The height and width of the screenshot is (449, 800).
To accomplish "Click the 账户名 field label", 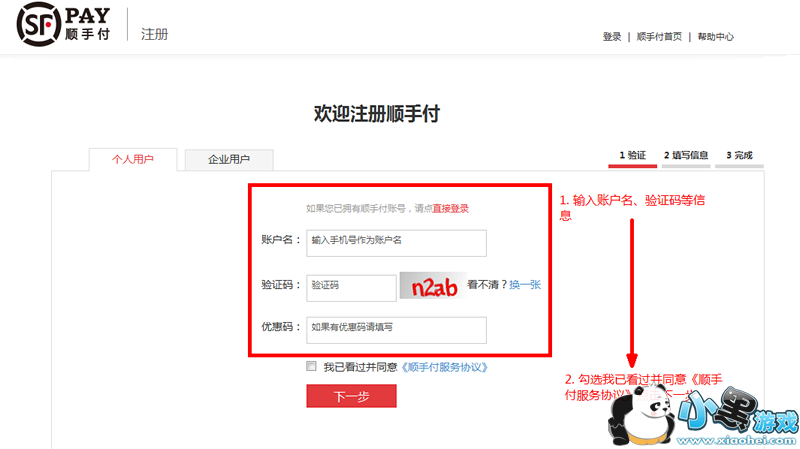I will (x=281, y=240).
